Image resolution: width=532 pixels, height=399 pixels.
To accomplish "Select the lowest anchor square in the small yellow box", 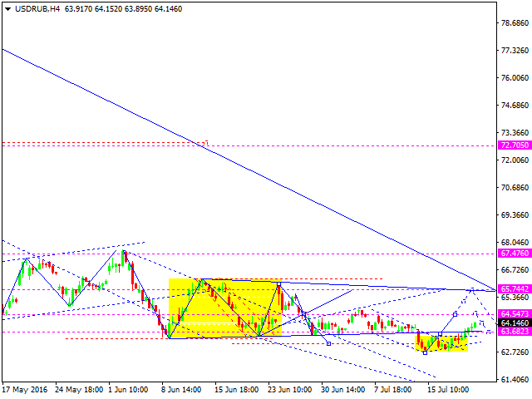I will [x=425, y=352].
